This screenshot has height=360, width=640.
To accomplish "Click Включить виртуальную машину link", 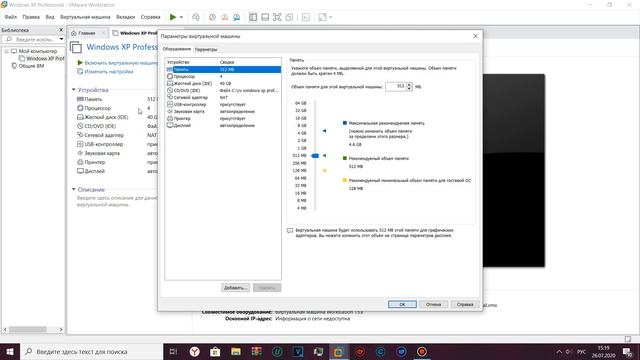I will [121, 63].
